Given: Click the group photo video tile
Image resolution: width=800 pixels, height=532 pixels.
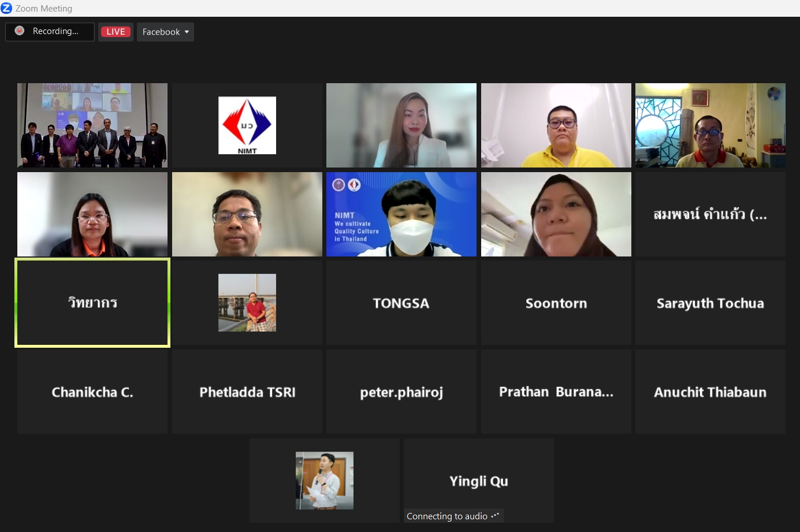Looking at the screenshot, I should click(x=92, y=125).
